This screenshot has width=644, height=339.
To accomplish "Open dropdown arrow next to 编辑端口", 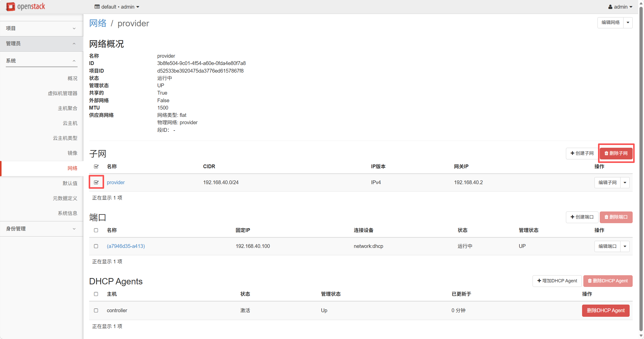I will click(x=625, y=246).
